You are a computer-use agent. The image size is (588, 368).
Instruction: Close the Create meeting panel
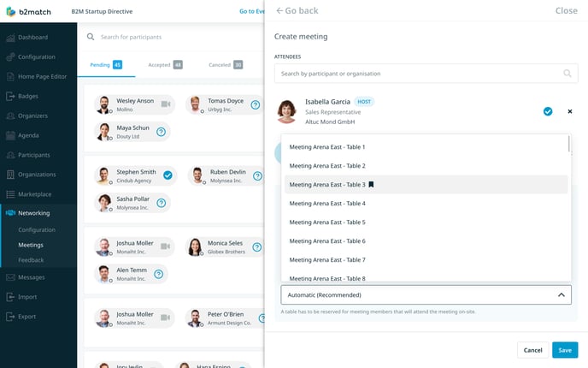pos(567,10)
